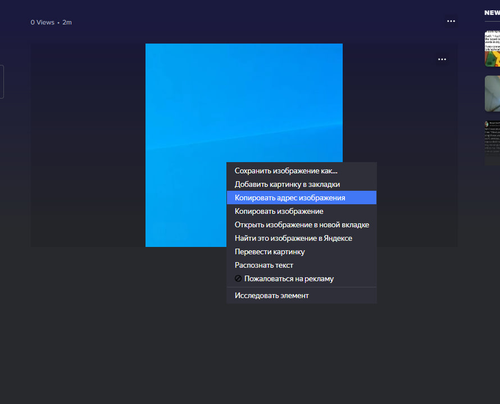
Task: Open the second sidebar post thumbnail
Action: click(x=492, y=94)
